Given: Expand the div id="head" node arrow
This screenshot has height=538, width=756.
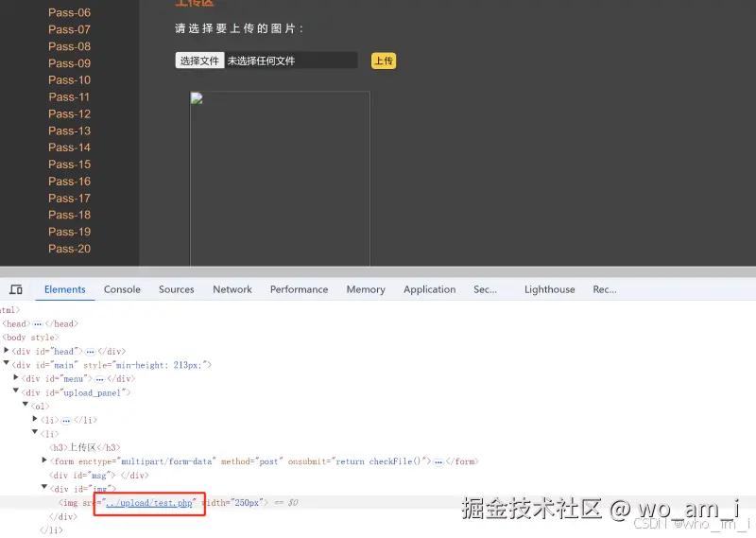Looking at the screenshot, I should (7, 350).
